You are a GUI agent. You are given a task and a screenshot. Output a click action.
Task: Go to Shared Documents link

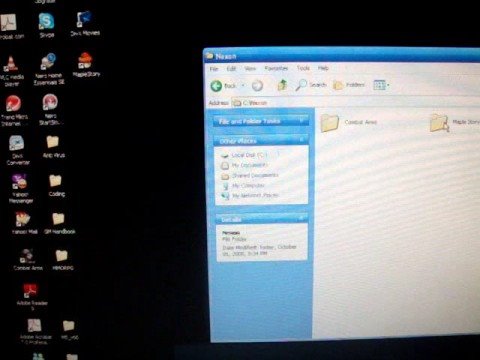[250, 175]
